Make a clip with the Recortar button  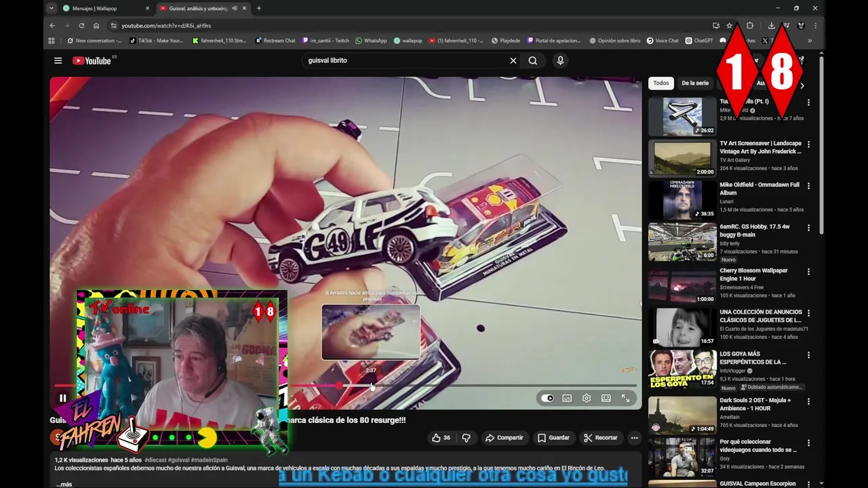[x=601, y=438]
